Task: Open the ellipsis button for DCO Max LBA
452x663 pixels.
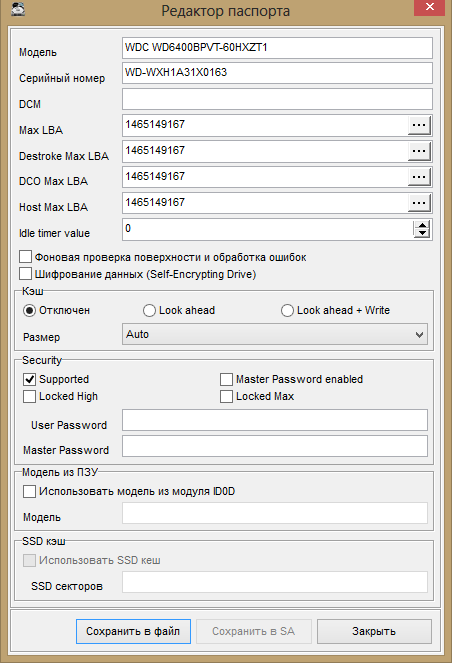Action: click(x=419, y=177)
